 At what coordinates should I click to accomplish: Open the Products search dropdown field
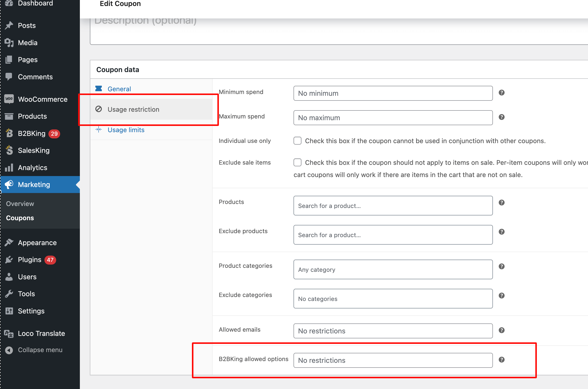tap(393, 205)
